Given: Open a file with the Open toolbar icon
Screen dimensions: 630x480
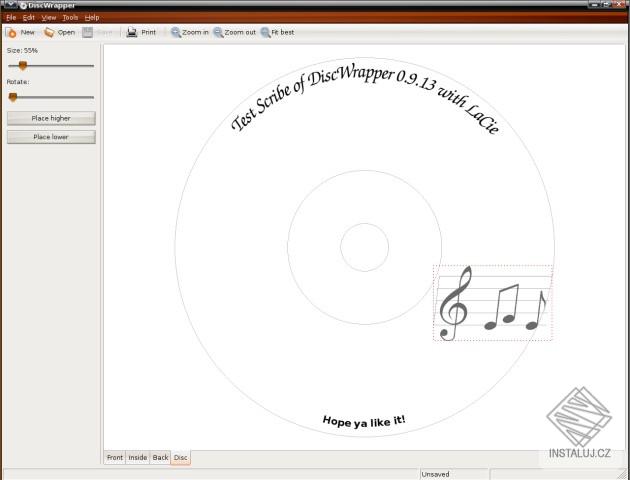Looking at the screenshot, I should click(x=49, y=33).
